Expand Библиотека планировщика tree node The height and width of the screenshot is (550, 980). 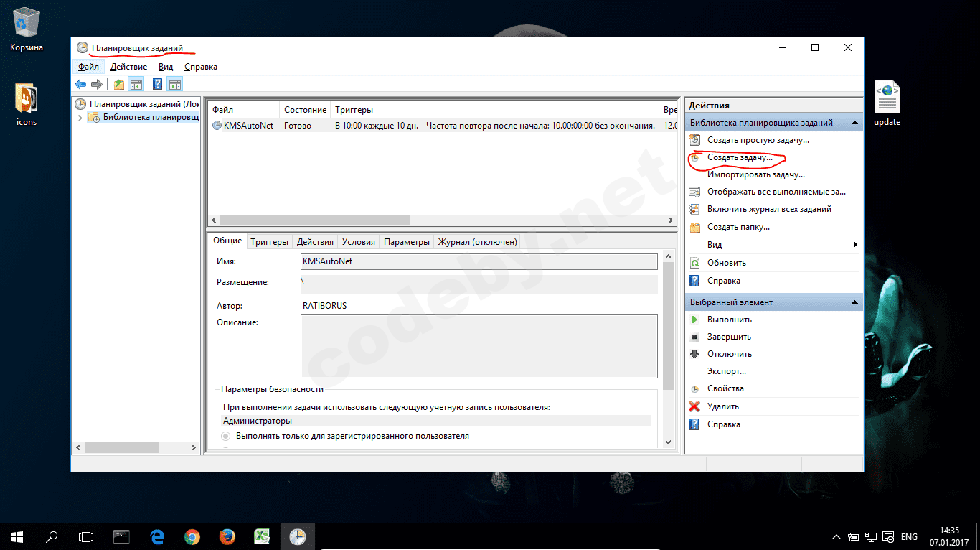(80, 118)
